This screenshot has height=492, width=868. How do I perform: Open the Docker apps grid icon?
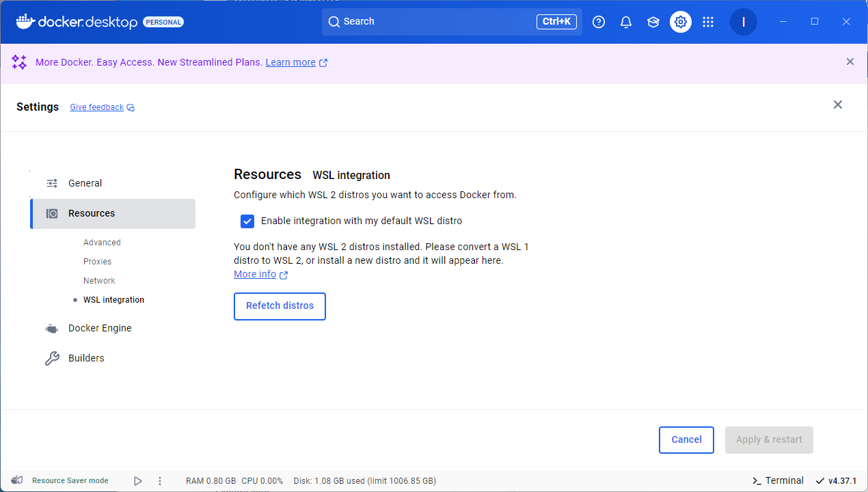point(708,22)
